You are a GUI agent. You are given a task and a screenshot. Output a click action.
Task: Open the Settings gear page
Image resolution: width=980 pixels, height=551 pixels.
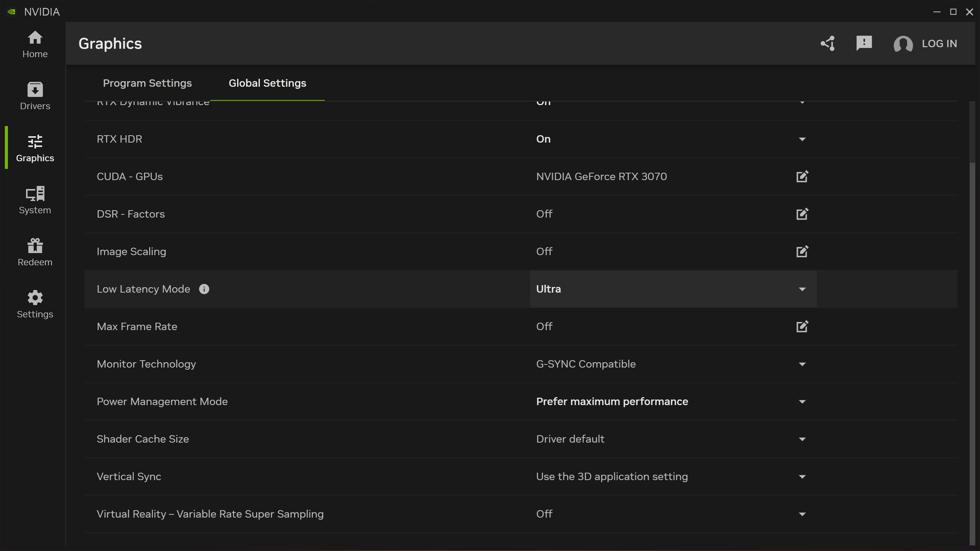coord(35,304)
